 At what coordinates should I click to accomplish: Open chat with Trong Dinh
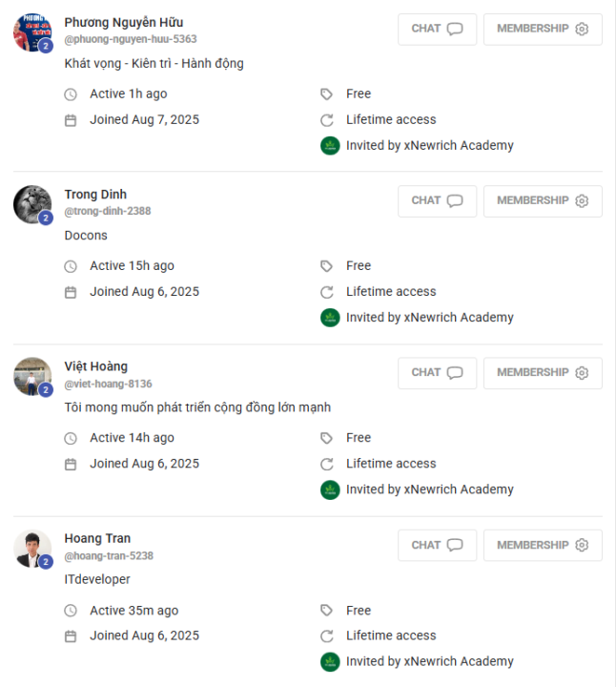437,200
